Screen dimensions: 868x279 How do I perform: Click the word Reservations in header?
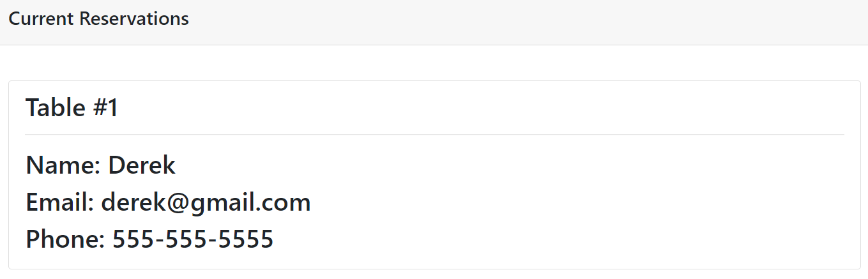coord(134,19)
